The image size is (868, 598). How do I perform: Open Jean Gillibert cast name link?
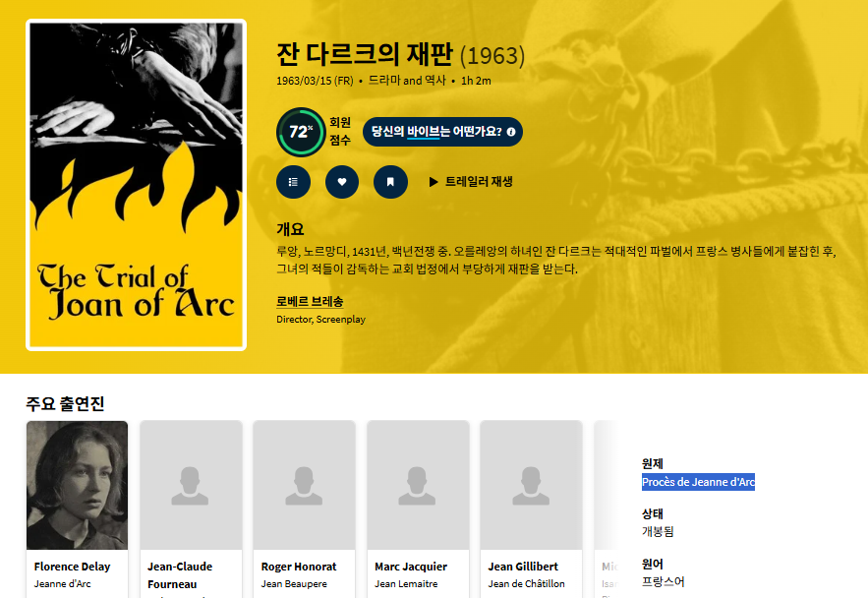523,567
